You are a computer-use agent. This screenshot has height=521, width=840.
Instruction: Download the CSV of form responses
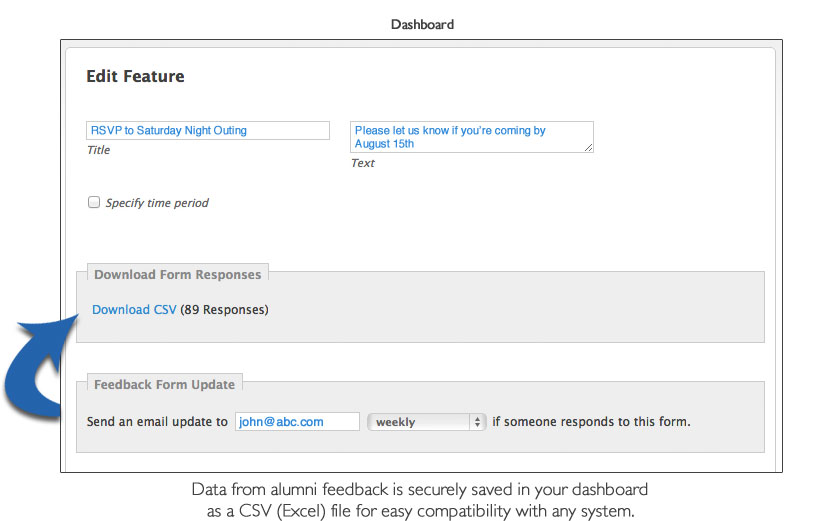(x=134, y=310)
